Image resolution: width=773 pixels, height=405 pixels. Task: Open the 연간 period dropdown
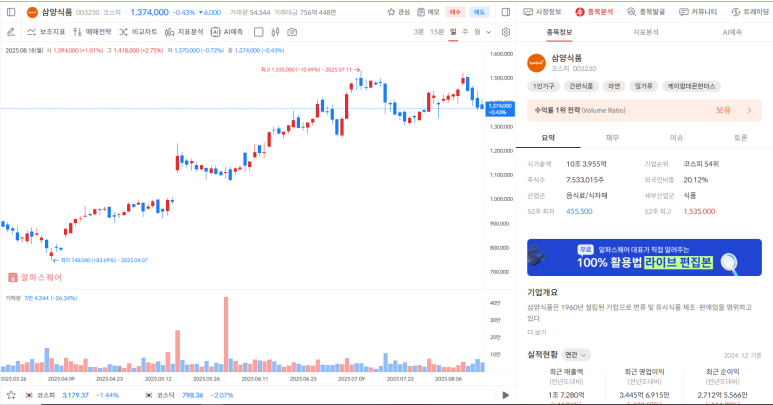[x=576, y=355]
